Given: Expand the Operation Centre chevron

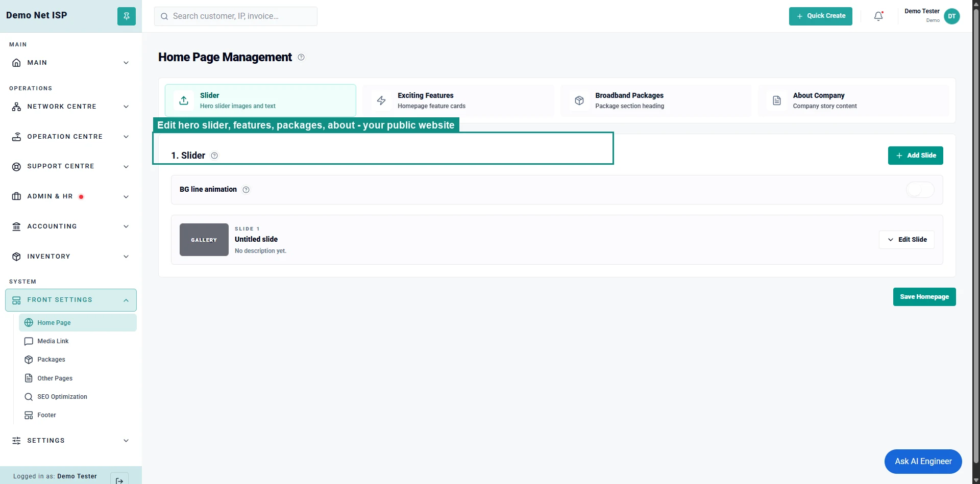Looking at the screenshot, I should click(126, 137).
